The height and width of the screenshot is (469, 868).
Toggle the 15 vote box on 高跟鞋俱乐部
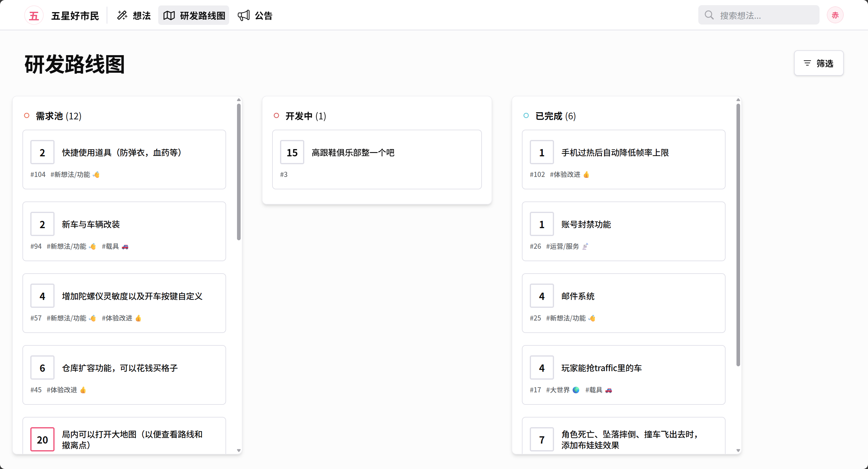292,152
